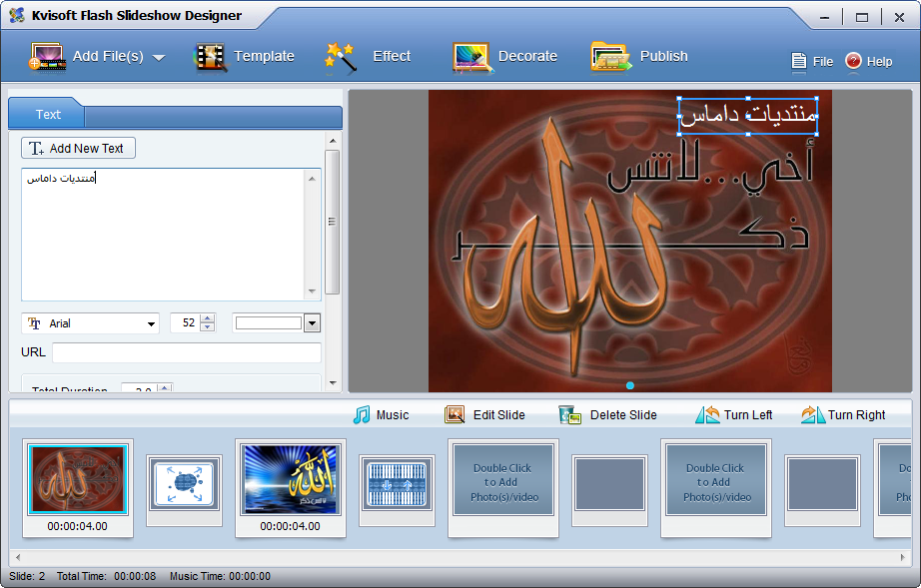Click the Total Duration stepper up arrow

[x=165, y=387]
